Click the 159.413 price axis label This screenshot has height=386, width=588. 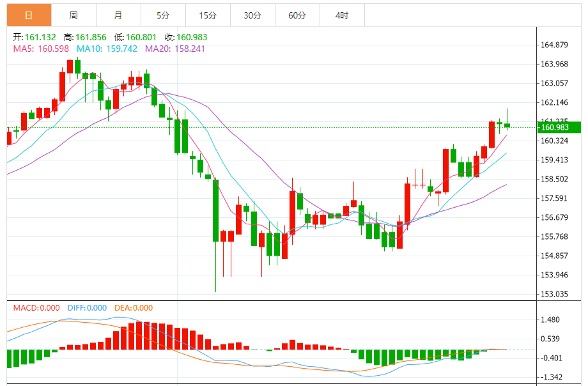(x=554, y=160)
